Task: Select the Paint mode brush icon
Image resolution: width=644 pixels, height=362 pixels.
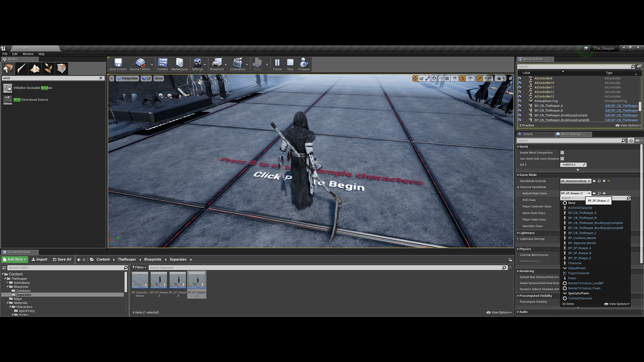Action: (x=22, y=68)
